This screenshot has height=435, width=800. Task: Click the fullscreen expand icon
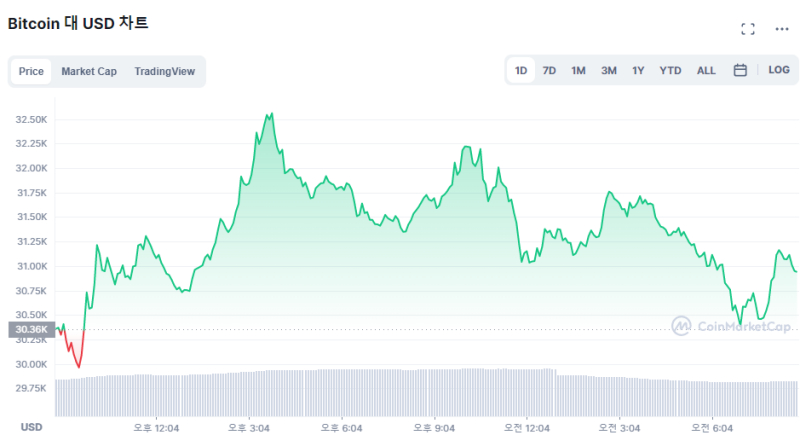point(747,29)
